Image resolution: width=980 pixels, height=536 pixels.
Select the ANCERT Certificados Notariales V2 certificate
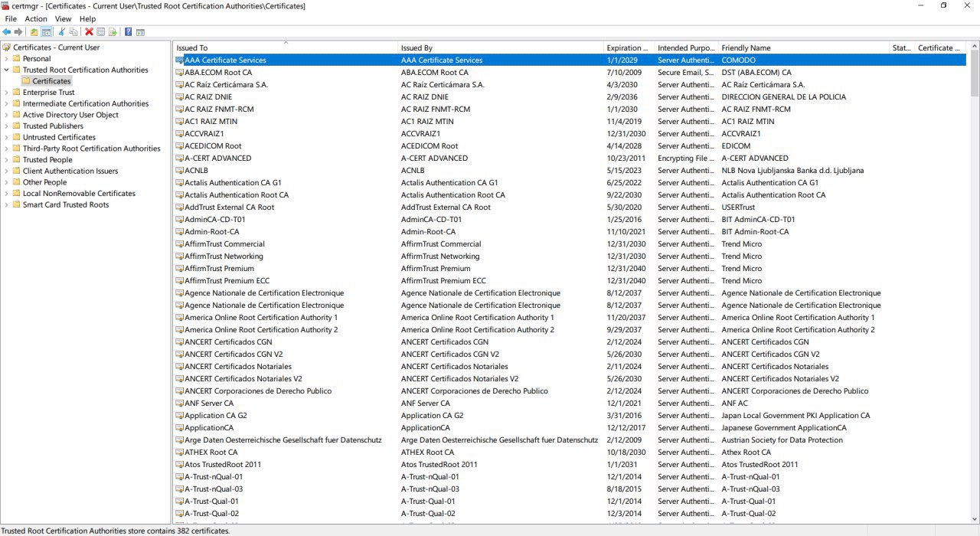(243, 378)
